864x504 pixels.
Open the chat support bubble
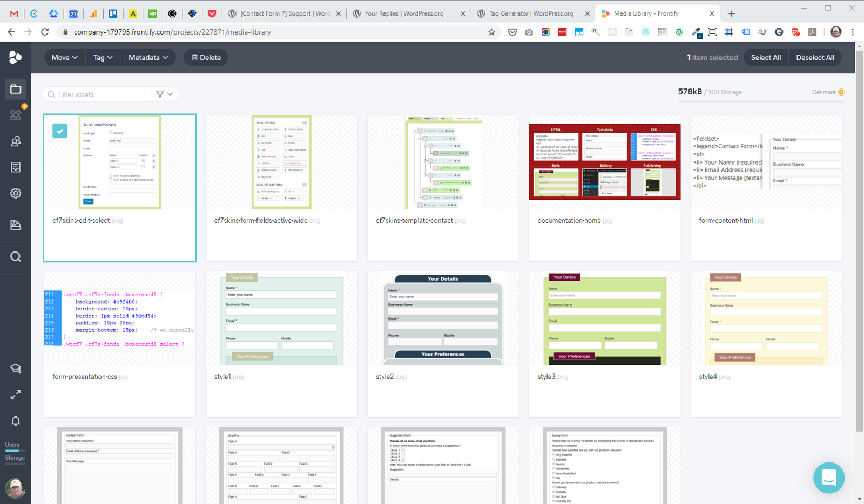point(829,478)
